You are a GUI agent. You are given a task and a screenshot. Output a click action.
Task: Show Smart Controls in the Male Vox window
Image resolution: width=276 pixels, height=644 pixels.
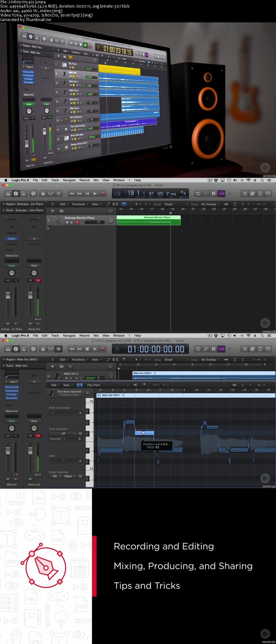click(43, 349)
